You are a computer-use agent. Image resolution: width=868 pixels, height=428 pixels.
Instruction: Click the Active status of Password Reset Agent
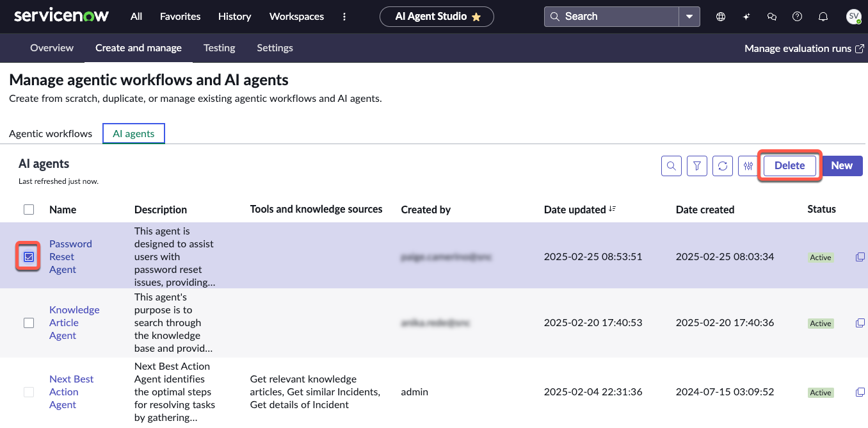[x=821, y=258]
